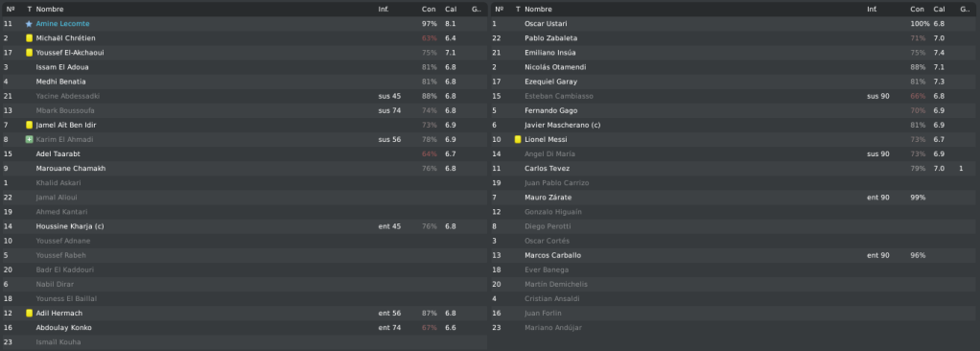Image resolution: width=980 pixels, height=351 pixels.
Task: Open Amine Lecomte's player profile
Action: coord(62,24)
